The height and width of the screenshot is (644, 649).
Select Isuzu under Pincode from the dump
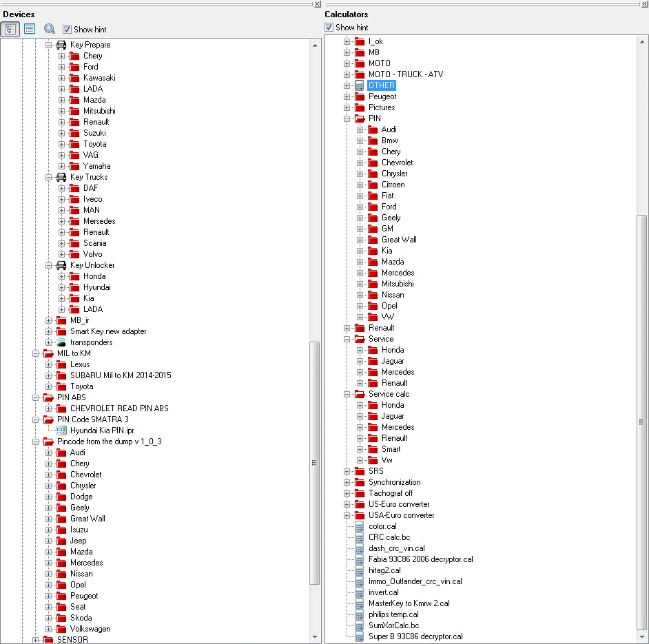click(79, 530)
